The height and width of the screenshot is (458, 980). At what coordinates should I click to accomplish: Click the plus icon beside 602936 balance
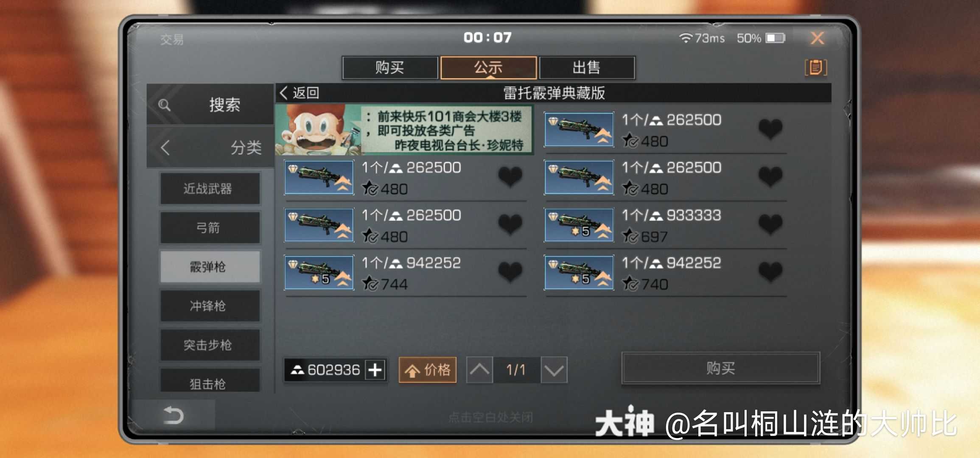375,370
